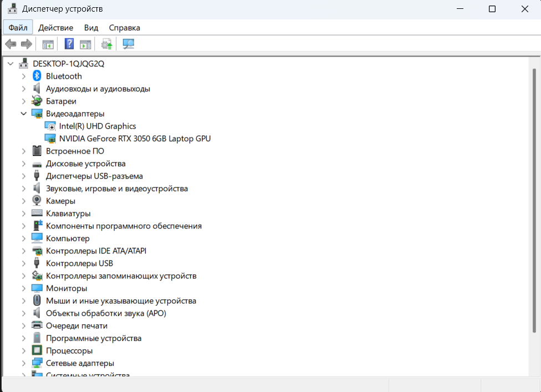Collapse the DESKTOP-1QJQG2Q root node

[x=11, y=64]
